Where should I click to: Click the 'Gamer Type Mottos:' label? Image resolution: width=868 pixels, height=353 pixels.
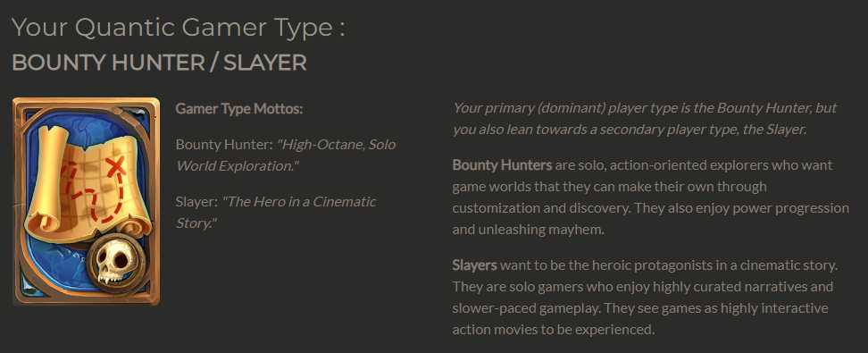239,109
